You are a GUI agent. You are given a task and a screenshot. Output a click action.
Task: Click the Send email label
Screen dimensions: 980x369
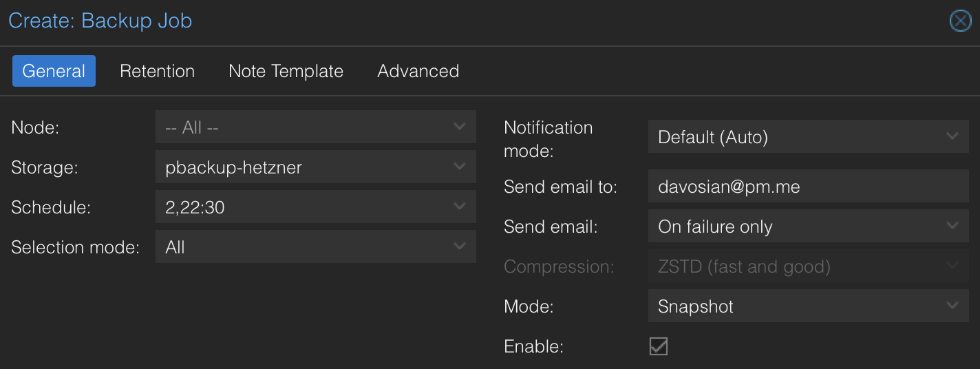pos(551,226)
